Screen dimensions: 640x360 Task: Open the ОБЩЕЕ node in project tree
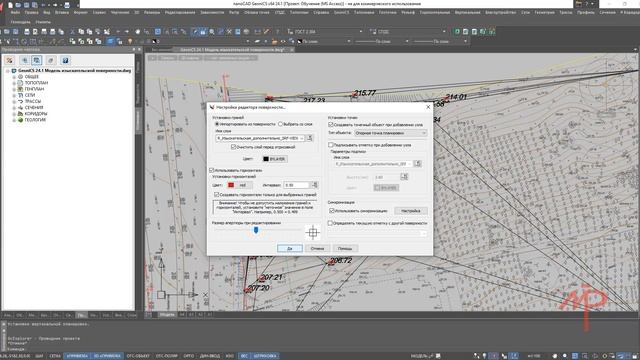click(x=31, y=77)
